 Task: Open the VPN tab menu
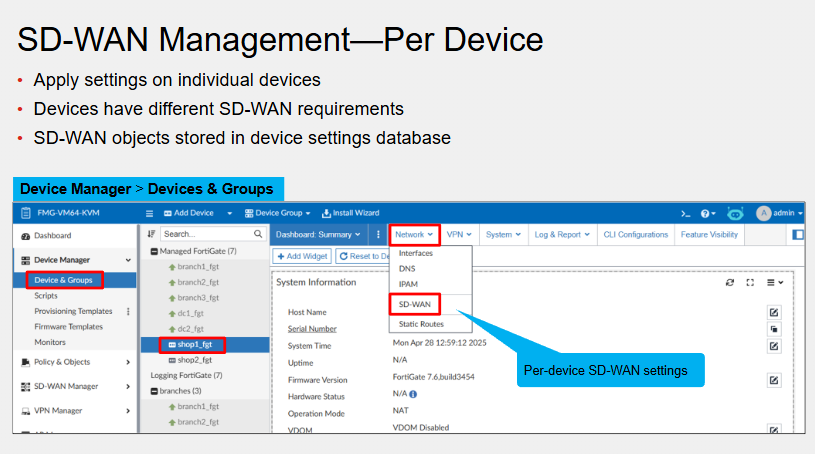(459, 235)
